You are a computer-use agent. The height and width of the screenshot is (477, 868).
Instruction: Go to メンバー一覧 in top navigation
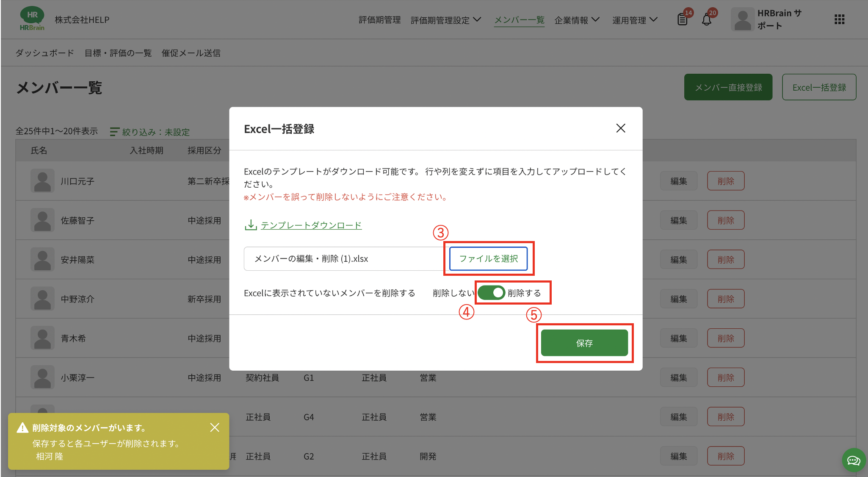[520, 20]
